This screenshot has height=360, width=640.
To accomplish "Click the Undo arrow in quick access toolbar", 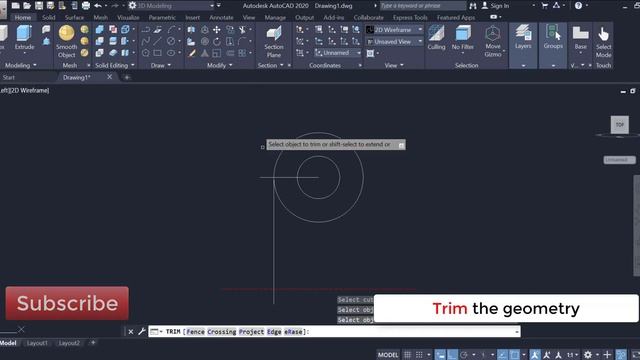I will pos(98,6).
